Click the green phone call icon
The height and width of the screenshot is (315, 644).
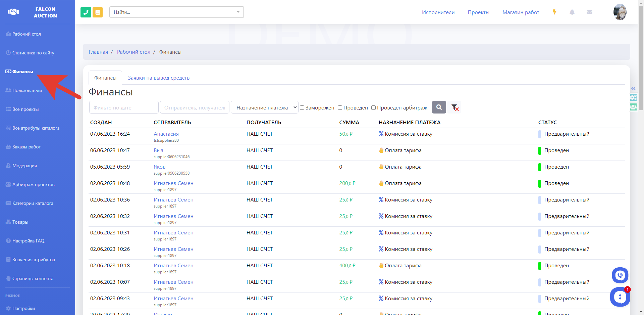[86, 12]
